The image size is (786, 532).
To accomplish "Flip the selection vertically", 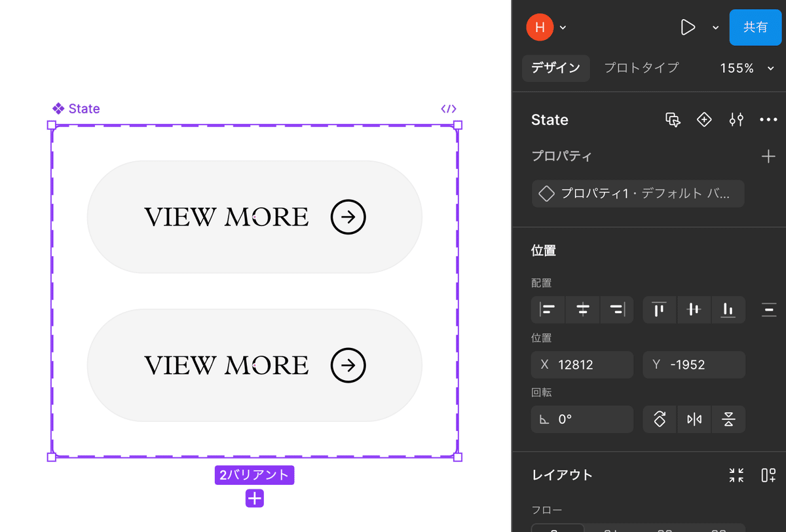I will pos(728,419).
